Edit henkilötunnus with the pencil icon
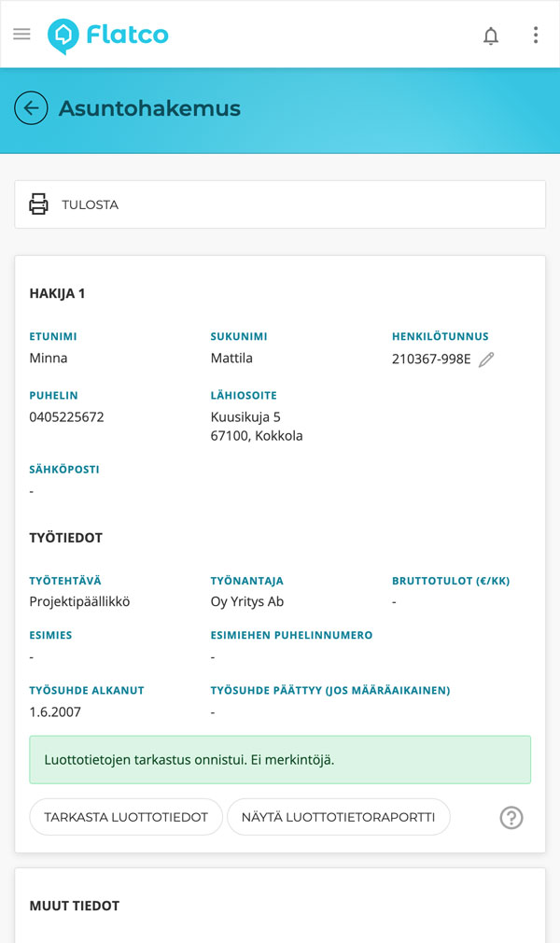 pyautogui.click(x=486, y=359)
